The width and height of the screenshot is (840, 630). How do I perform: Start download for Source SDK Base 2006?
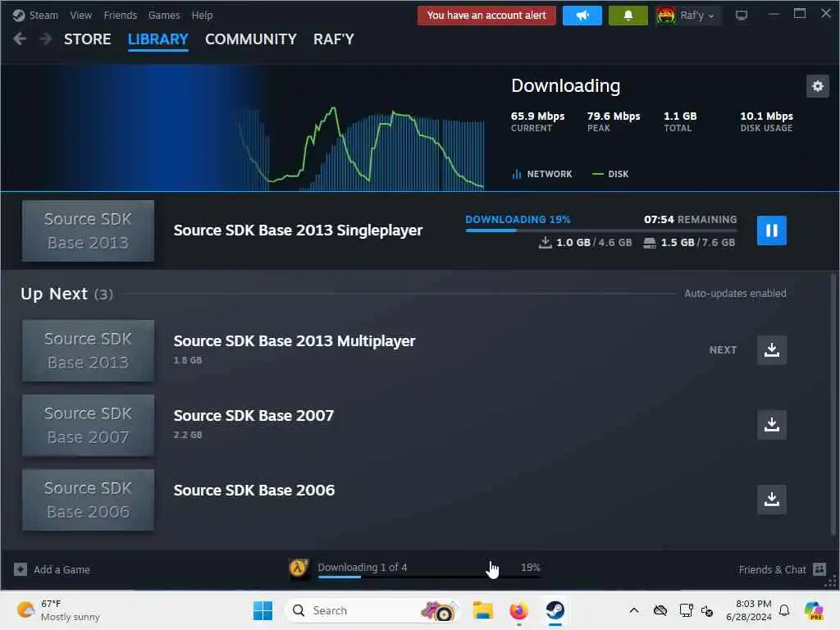(771, 500)
